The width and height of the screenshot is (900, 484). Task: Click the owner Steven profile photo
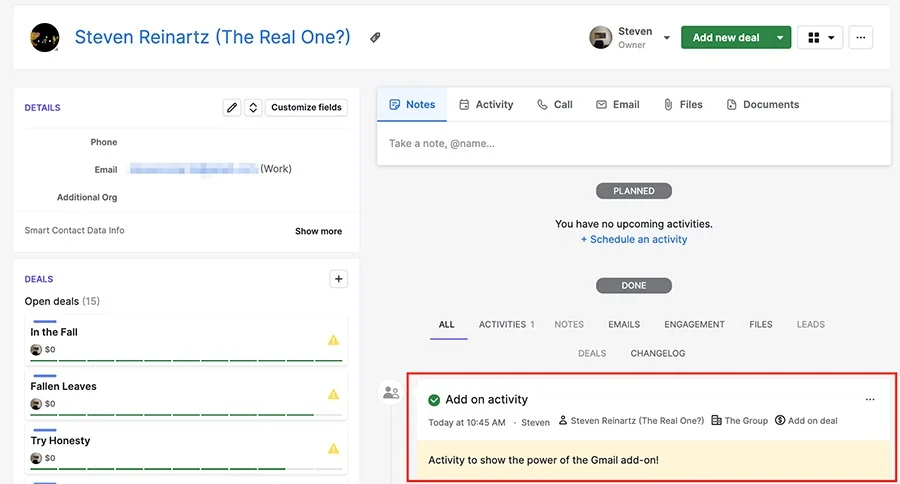600,38
